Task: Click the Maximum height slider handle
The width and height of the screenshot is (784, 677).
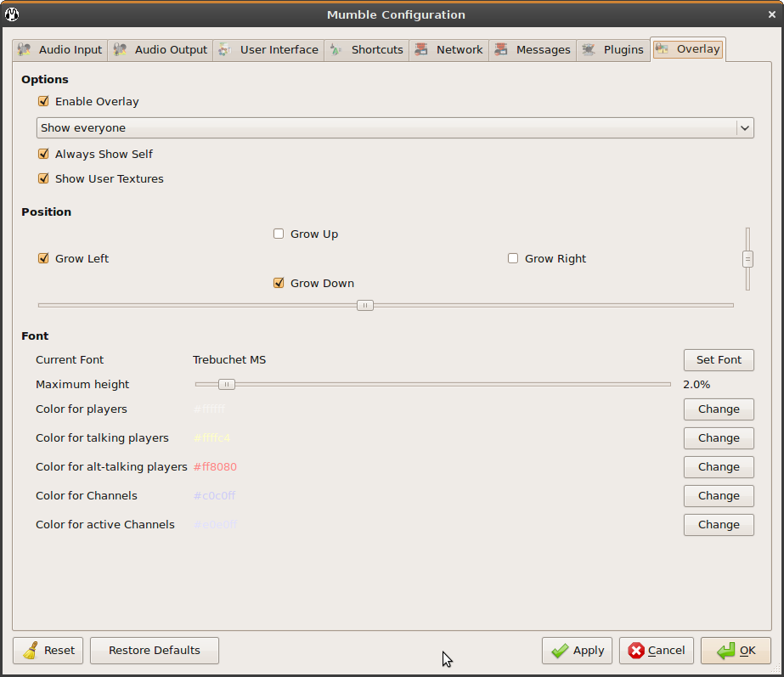Action: (x=226, y=385)
